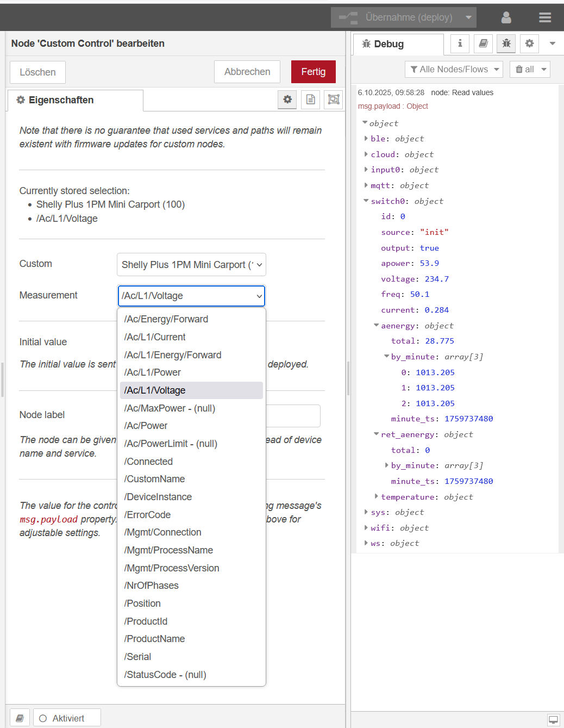564x728 pixels.
Task: Open the sidebar info tab icon
Action: (460, 43)
